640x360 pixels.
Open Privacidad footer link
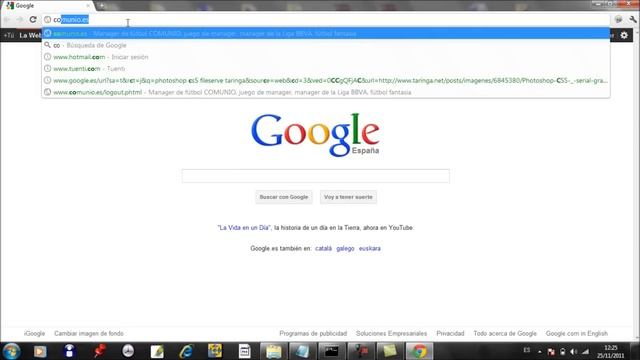pyautogui.click(x=450, y=333)
